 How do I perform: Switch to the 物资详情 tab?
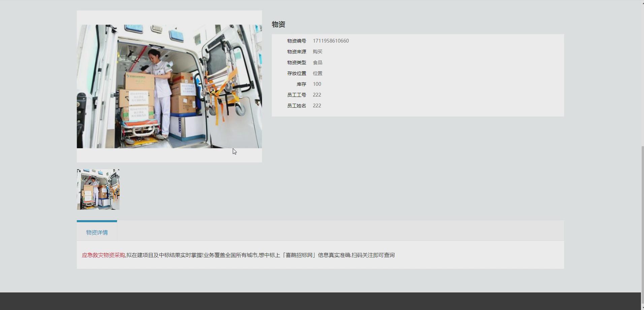(97, 232)
